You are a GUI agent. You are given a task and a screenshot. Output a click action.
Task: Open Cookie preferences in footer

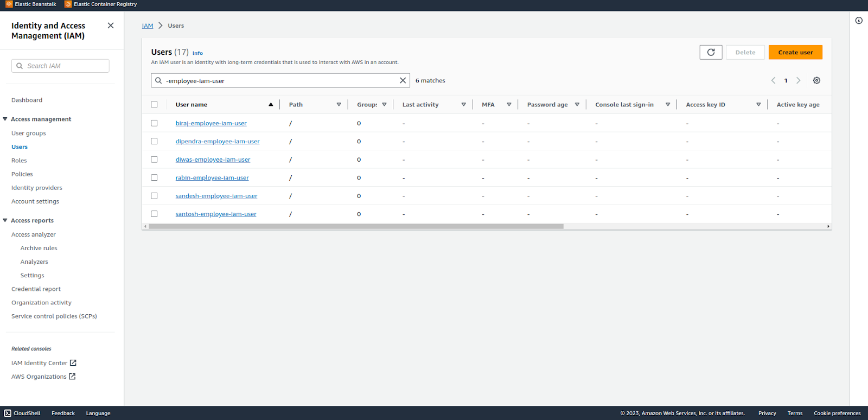[837, 413]
